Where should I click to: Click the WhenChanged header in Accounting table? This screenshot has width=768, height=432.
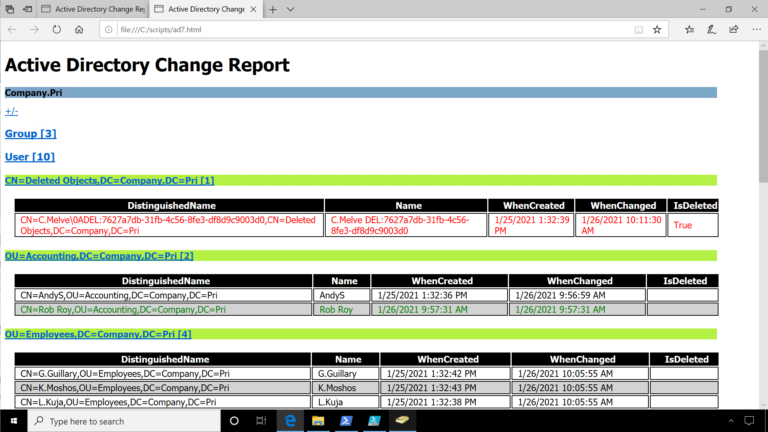tap(577, 281)
